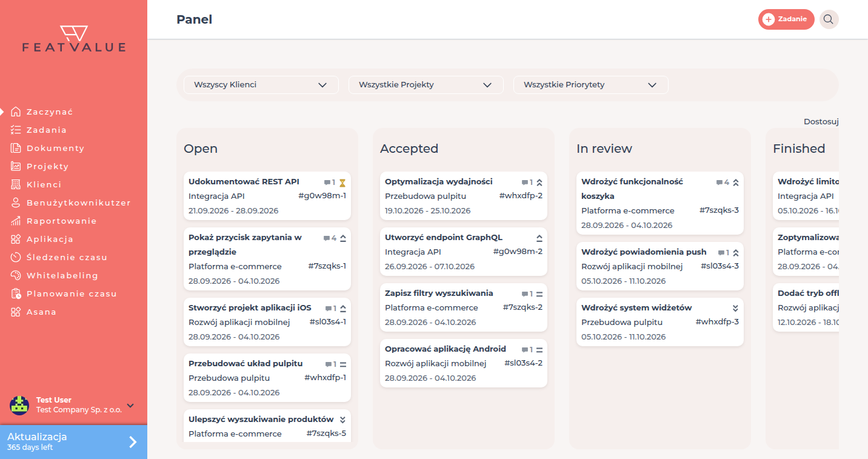Click the Benużytkownikutzer person icon
The image size is (868, 459).
click(16, 203)
